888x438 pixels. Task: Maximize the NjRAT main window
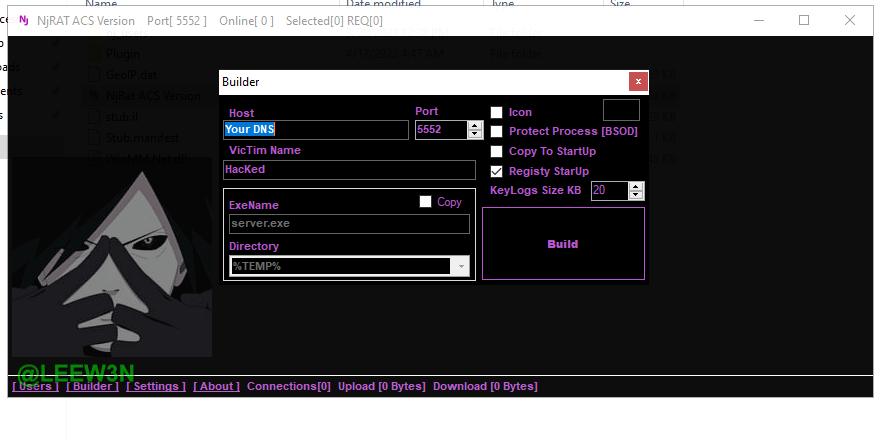(804, 20)
